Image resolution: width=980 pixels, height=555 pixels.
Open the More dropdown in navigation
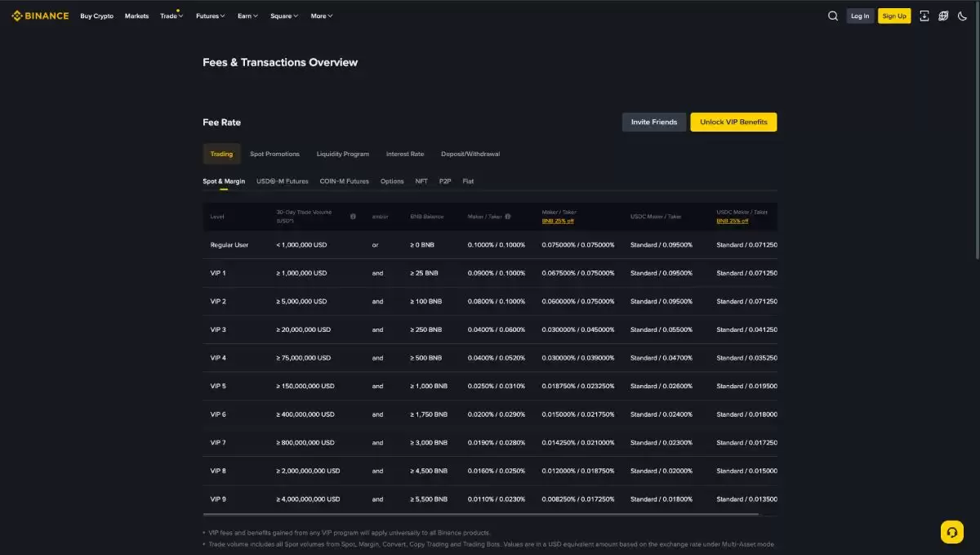(x=321, y=16)
